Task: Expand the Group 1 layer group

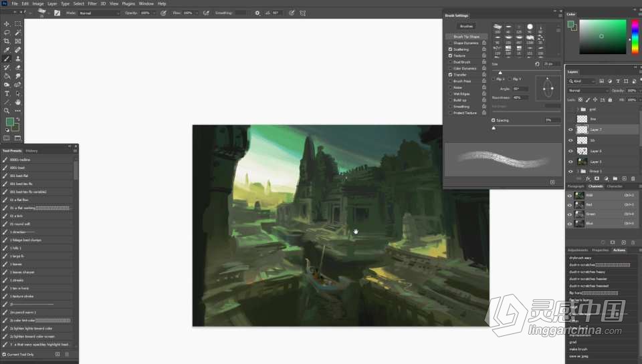Action: click(x=577, y=171)
